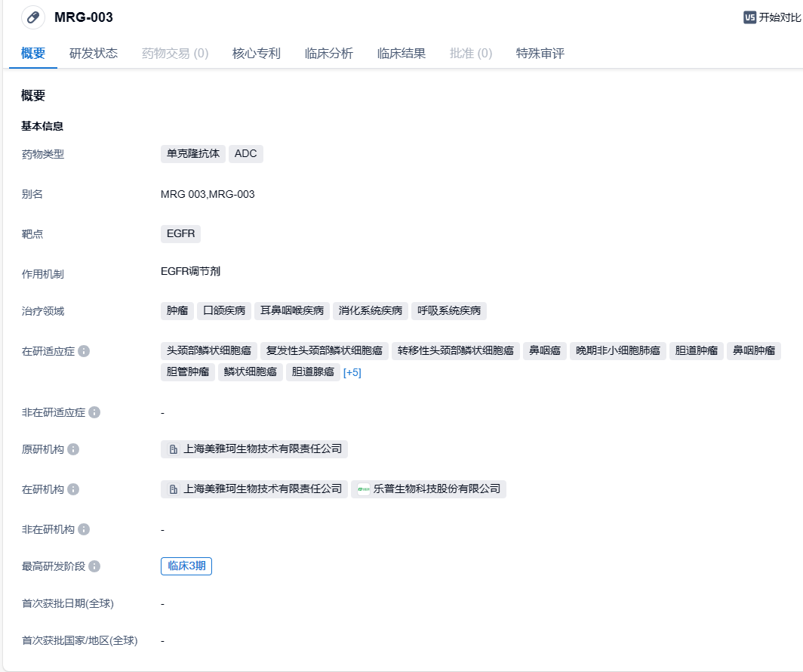Click info icon beside 非在研机构
The image size is (803, 672).
tap(84, 529)
